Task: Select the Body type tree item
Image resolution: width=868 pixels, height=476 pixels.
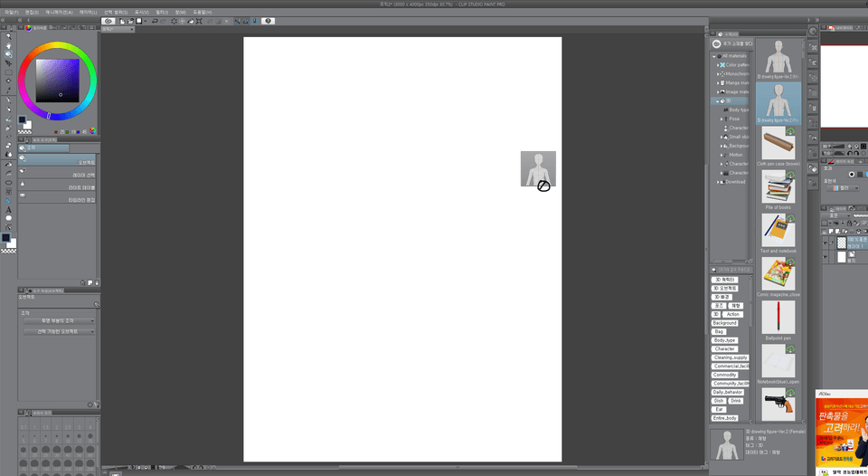Action: [x=738, y=109]
